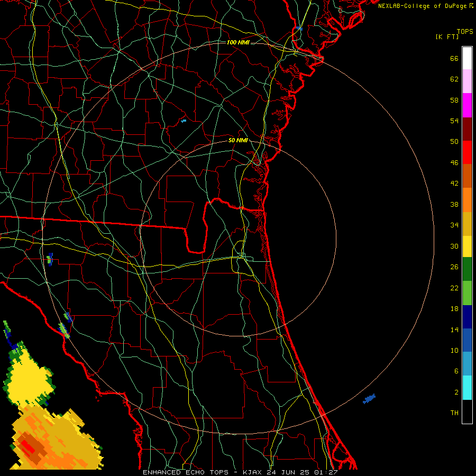Click the ENHANCED ECHO TOPS caption

(x=186, y=472)
